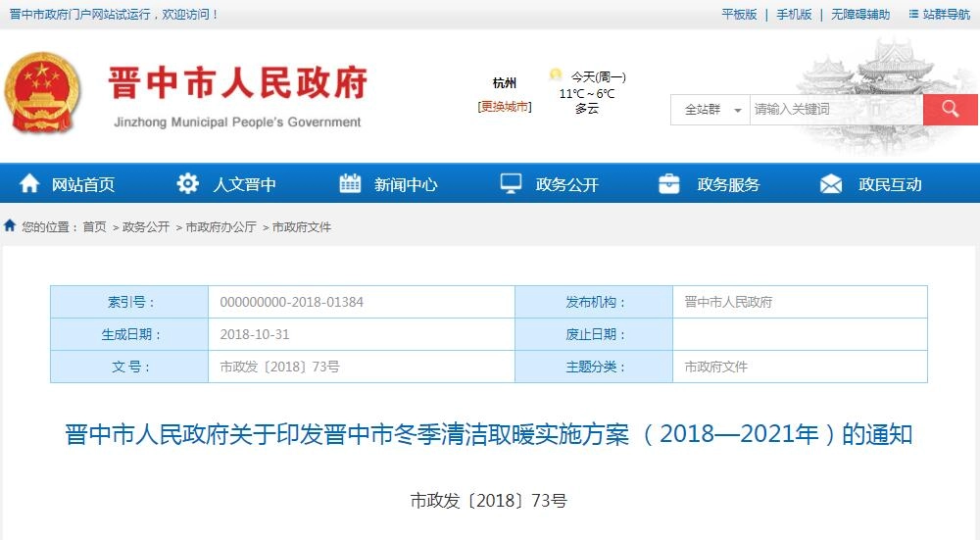This screenshot has height=540, width=980.
Task: Switch to 平板版 tablet version
Action: (x=739, y=15)
